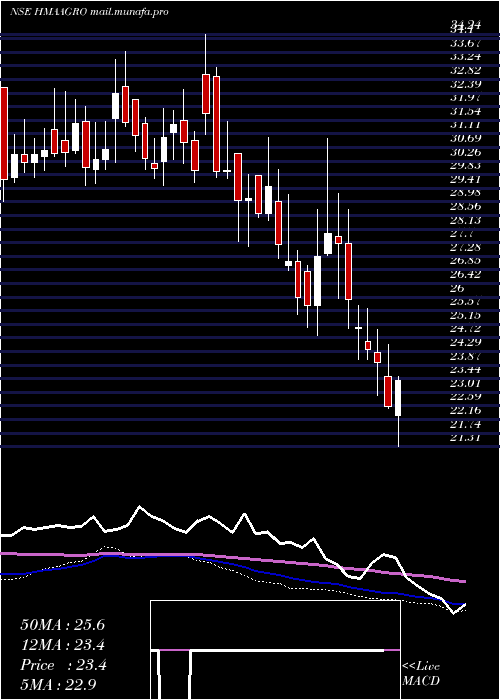Click the white MACD histogram box outline
The width and height of the screenshot is (500, 700).
click(275, 650)
